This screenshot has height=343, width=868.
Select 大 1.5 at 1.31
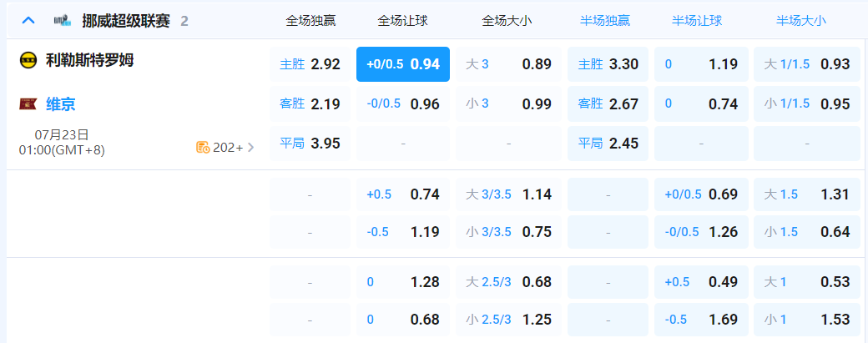(807, 194)
